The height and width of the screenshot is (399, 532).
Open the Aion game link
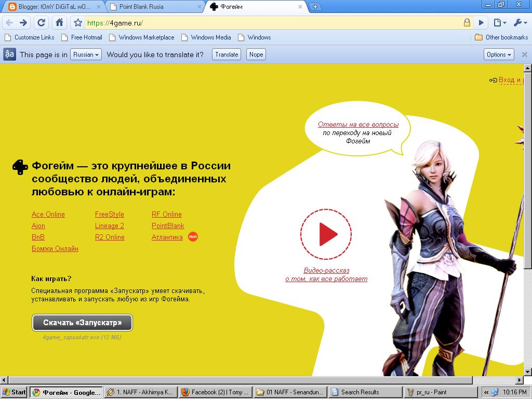(38, 225)
